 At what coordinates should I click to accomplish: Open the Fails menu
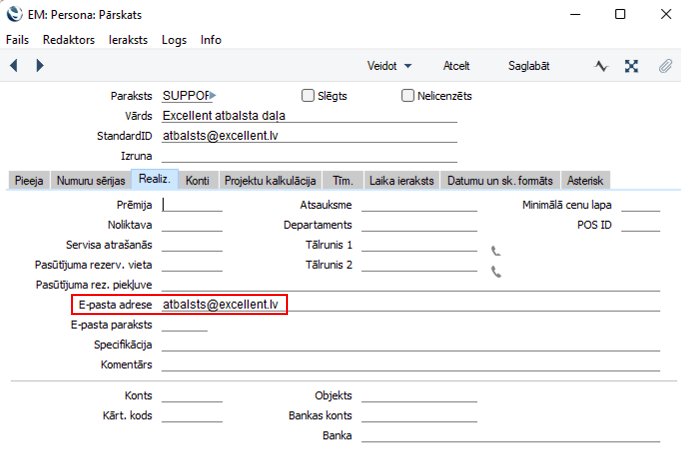coord(17,40)
